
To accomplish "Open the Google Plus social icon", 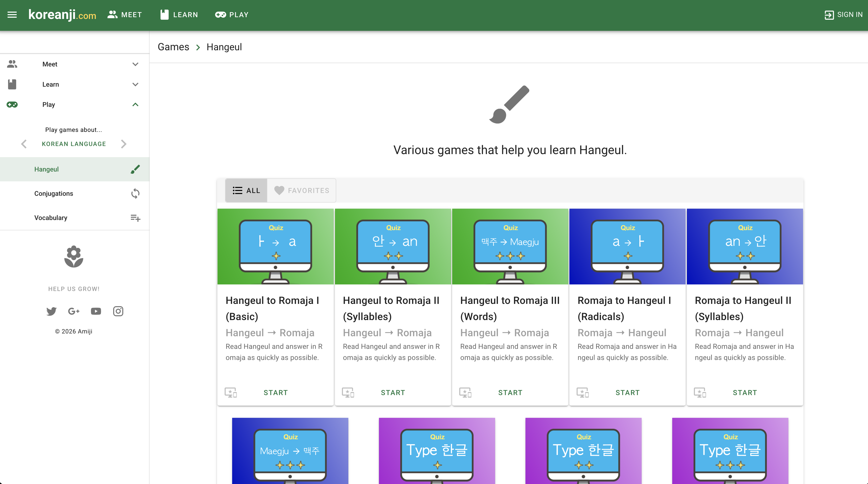I will click(74, 311).
